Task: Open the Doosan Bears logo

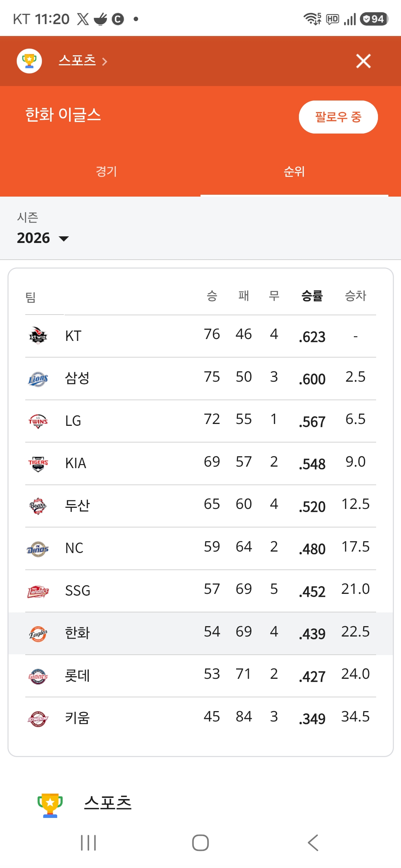Action: (38, 506)
